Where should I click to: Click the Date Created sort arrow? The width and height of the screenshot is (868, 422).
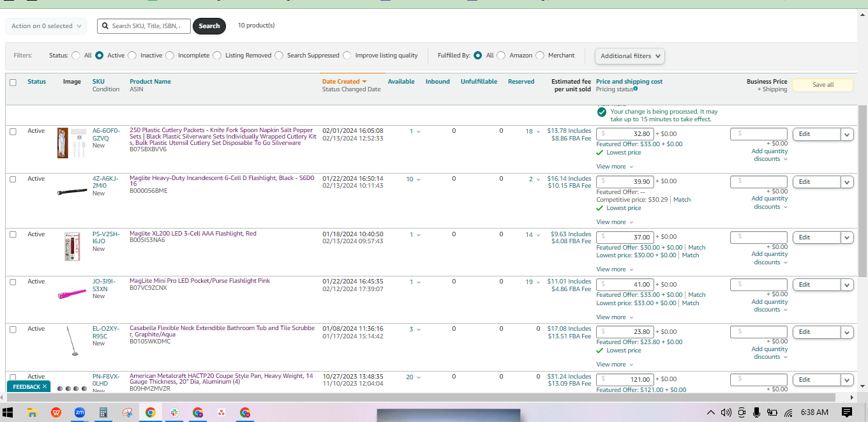click(364, 82)
